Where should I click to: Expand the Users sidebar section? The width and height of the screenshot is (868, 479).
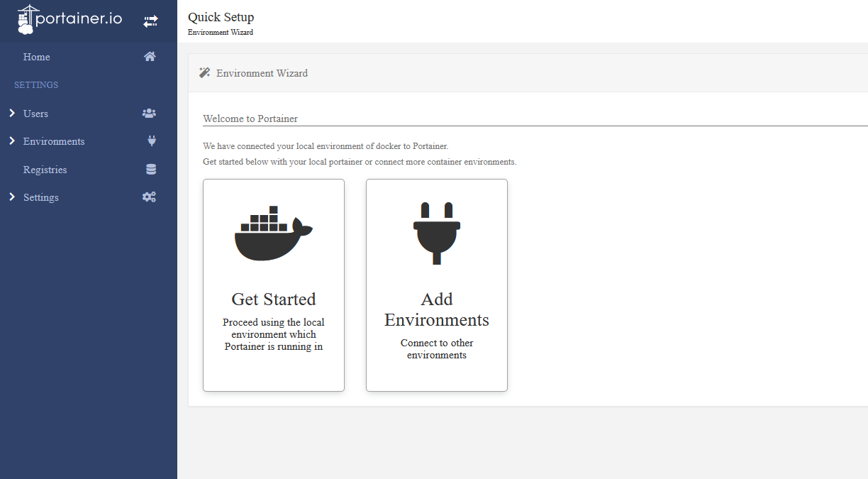pos(12,113)
